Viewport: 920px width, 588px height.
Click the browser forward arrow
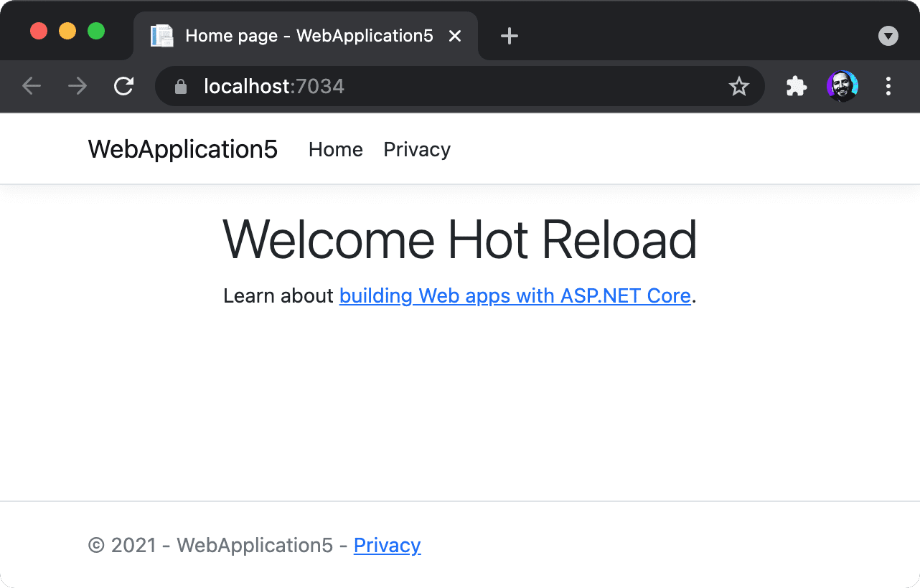coord(78,86)
